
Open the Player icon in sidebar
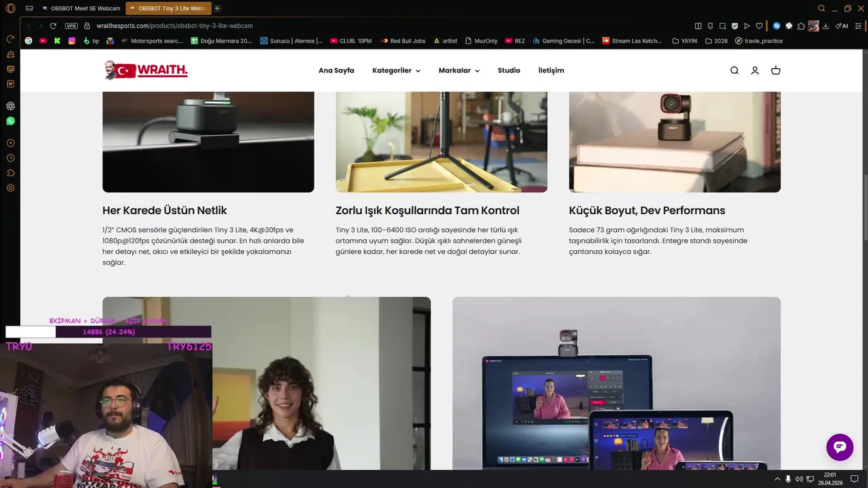10,143
